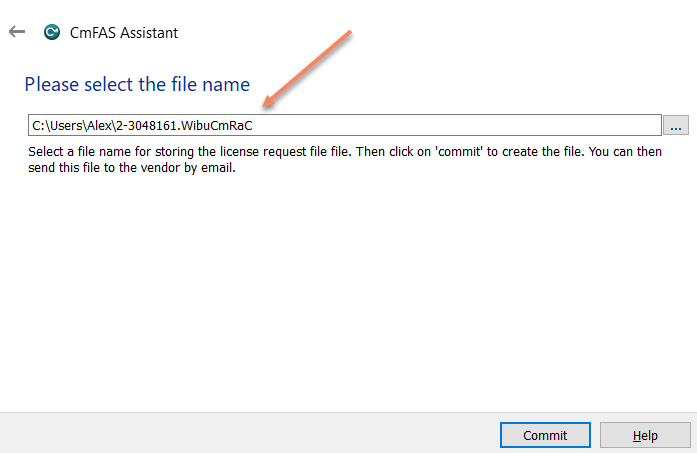Click the "Please select the file name" heading
This screenshot has height=453, width=697.
137,84
